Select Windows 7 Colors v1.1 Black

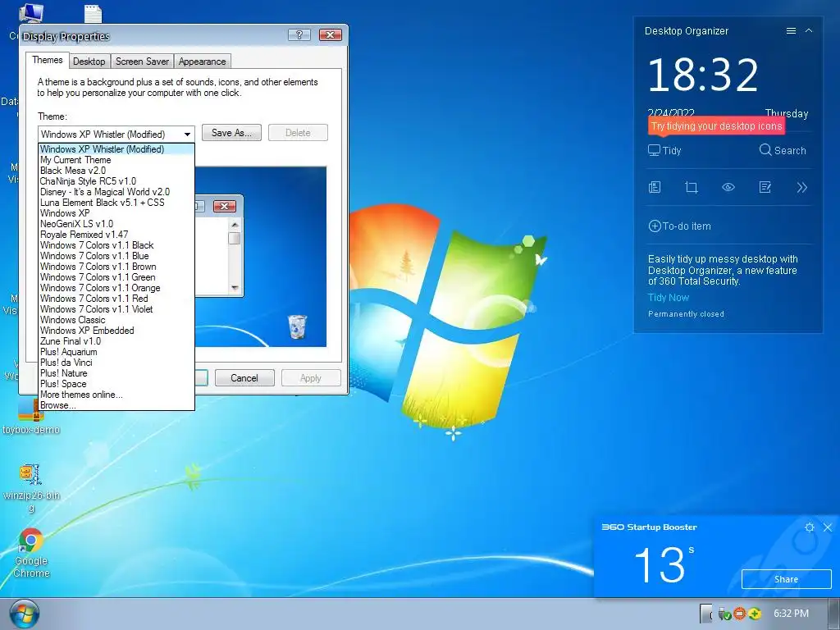(x=116, y=245)
